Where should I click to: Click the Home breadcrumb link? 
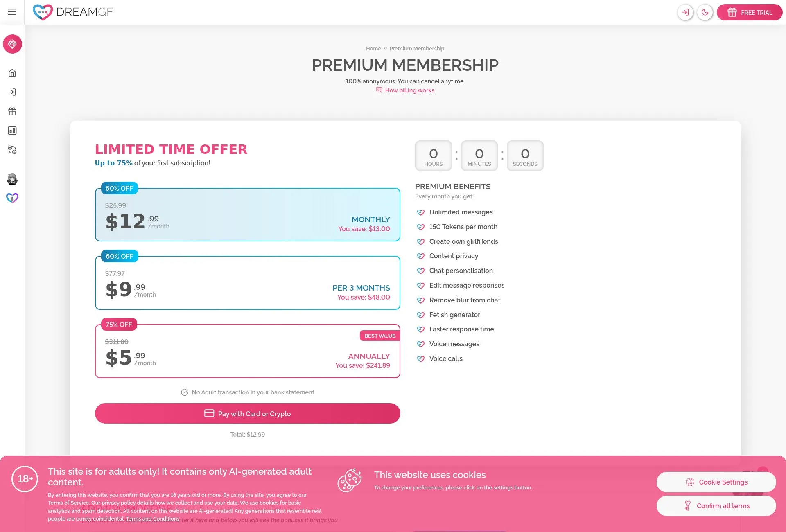(x=373, y=48)
